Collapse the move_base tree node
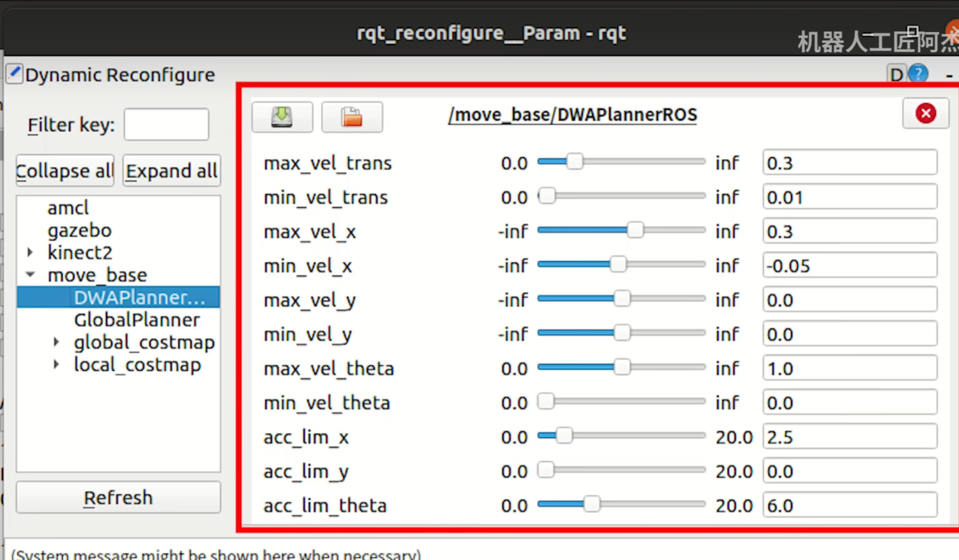 click(x=30, y=275)
